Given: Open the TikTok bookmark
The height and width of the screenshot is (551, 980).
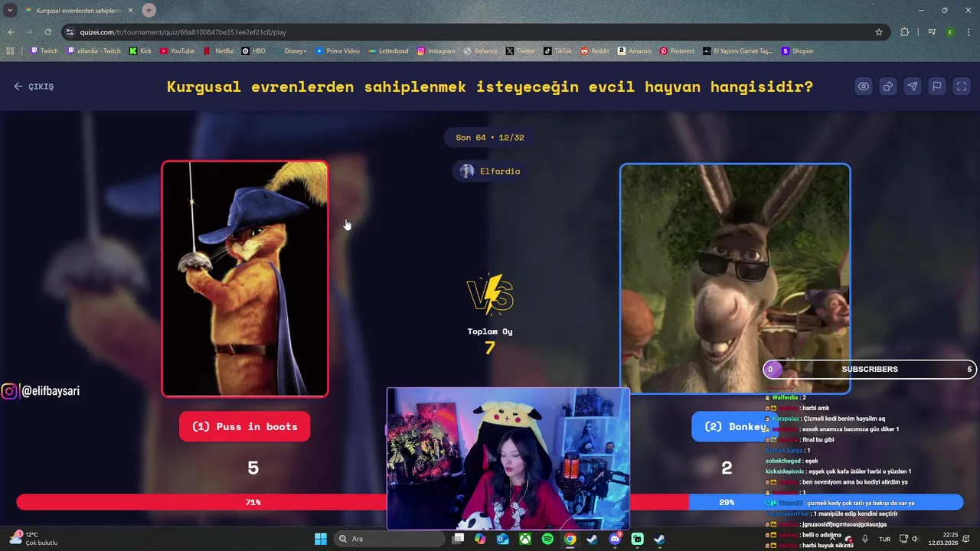Looking at the screenshot, I should tap(558, 51).
